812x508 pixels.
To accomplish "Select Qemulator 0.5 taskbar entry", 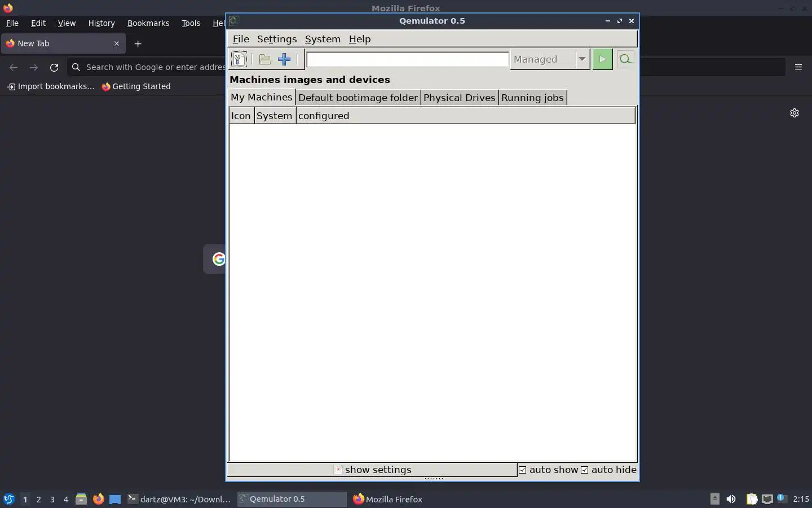I will (292, 499).
